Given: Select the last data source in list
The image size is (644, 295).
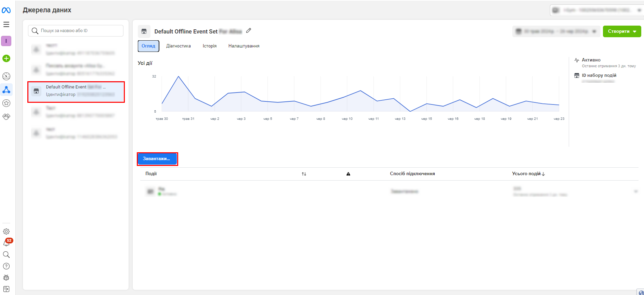Looking at the screenshot, I should point(76,133).
